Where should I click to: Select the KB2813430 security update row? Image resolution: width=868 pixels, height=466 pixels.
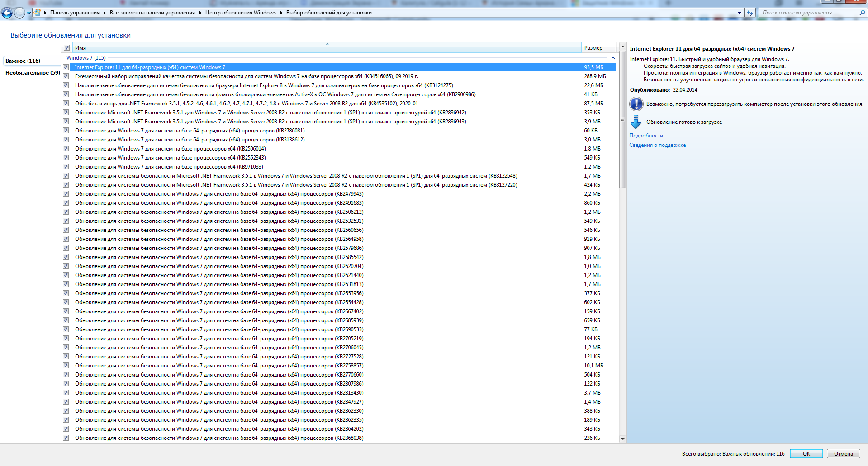coord(339,393)
